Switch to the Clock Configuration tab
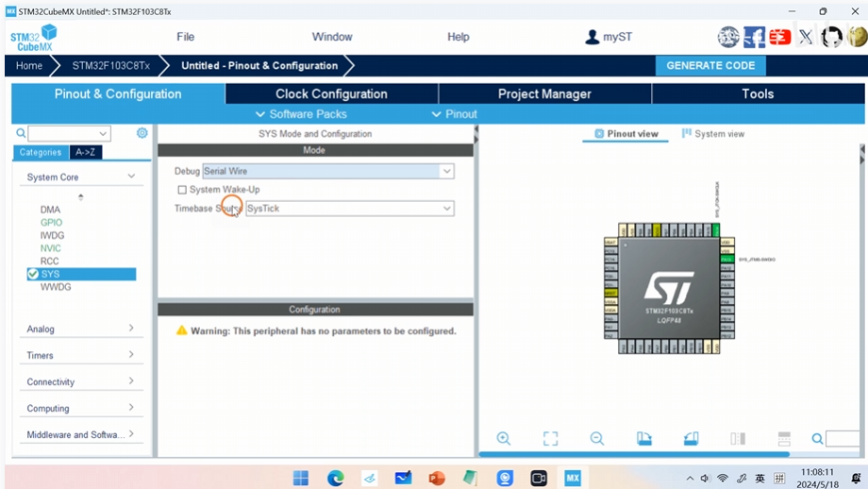The height and width of the screenshot is (489, 868). (331, 93)
